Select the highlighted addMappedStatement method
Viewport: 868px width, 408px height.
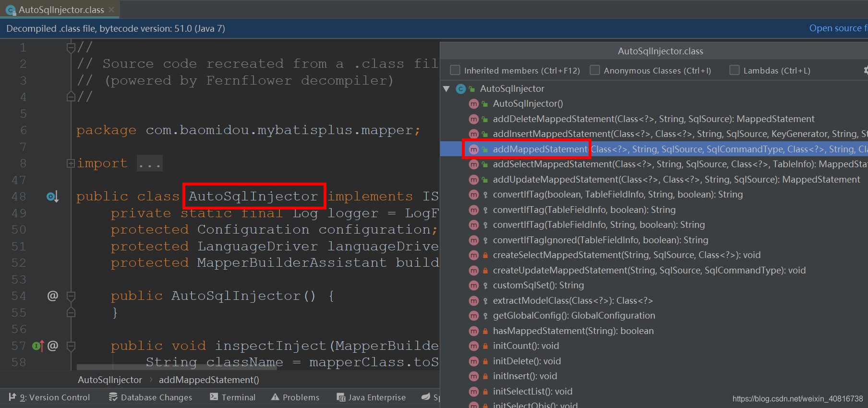click(x=654, y=149)
